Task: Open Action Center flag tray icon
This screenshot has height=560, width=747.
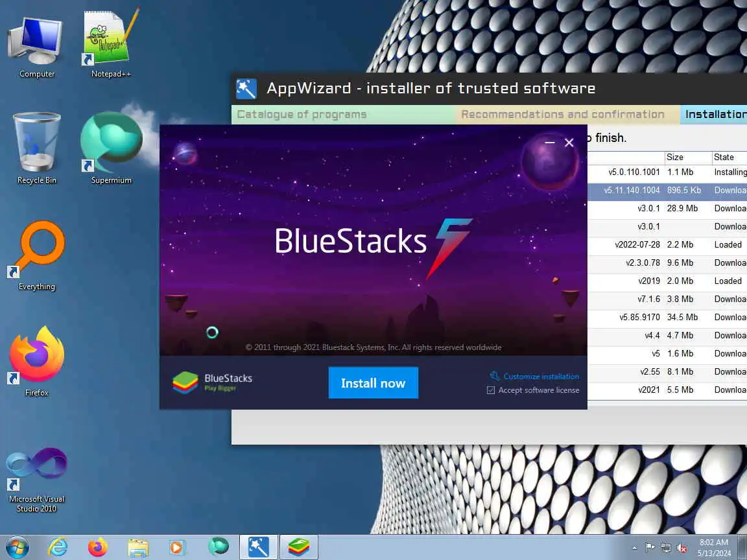Action: click(x=649, y=548)
